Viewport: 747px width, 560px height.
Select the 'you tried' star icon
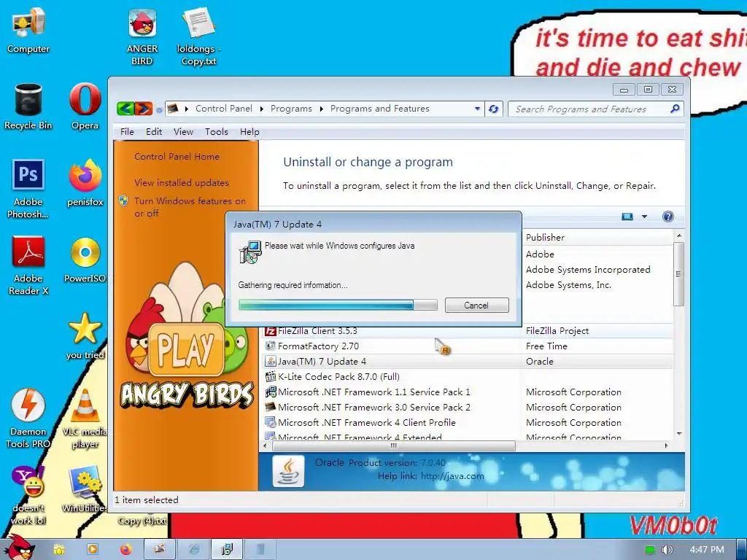(85, 336)
